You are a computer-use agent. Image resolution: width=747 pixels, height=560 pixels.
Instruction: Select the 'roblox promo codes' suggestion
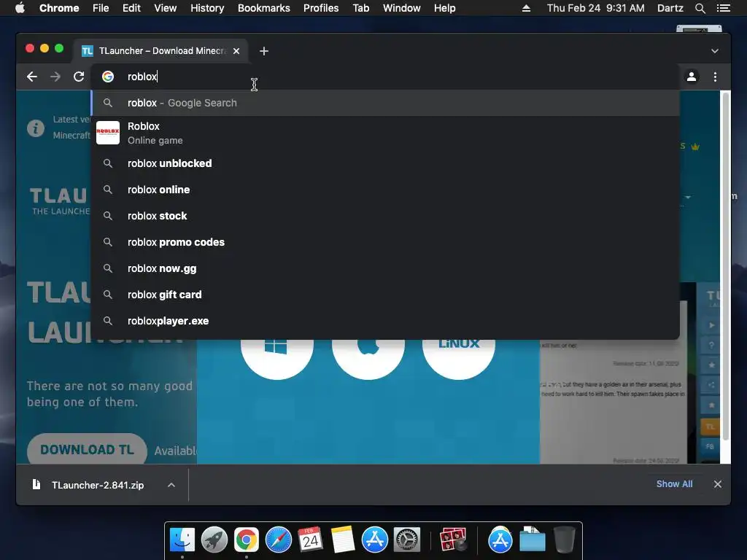pos(385,242)
